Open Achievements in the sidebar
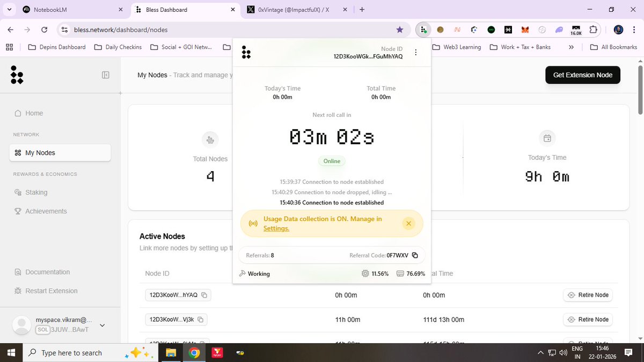Image resolution: width=644 pixels, height=362 pixels. (41, 211)
